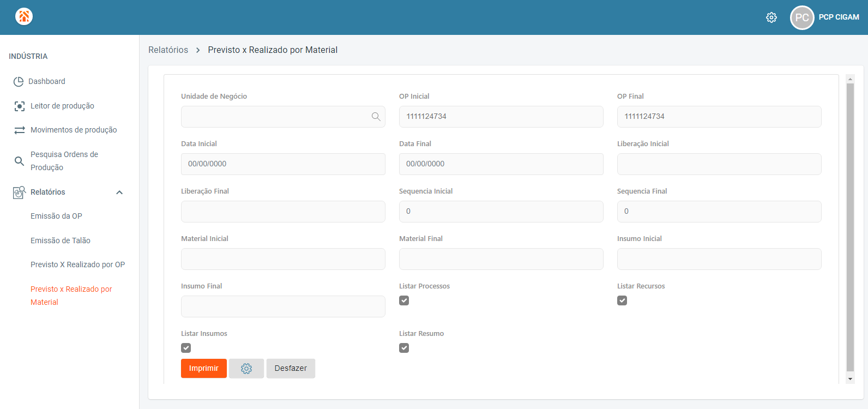Click the form's vertical scrollbar thumb

tap(850, 227)
